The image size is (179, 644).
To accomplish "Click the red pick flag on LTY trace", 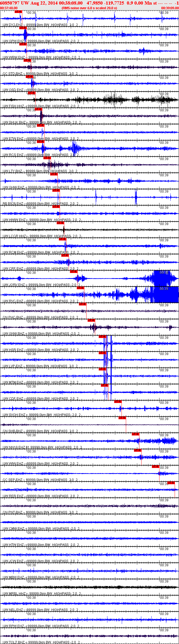I will 47,158.
